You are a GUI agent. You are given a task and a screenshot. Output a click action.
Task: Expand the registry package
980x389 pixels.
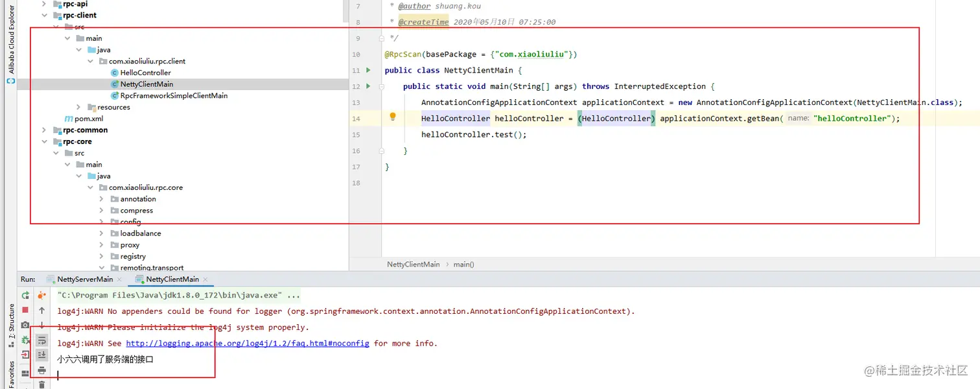(102, 256)
